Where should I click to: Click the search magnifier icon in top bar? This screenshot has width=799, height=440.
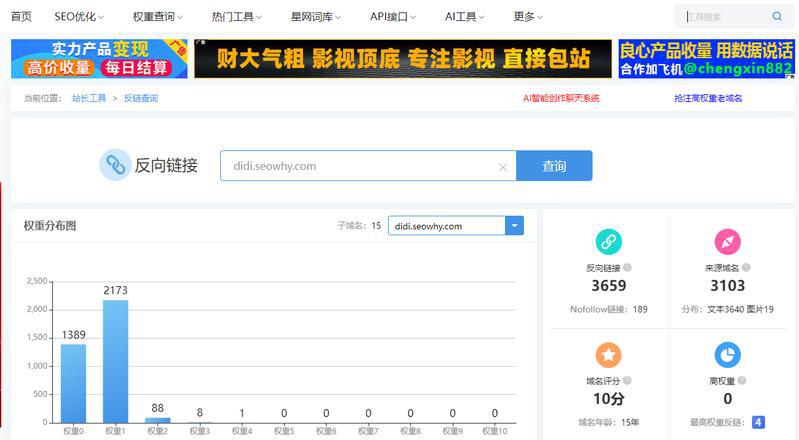pos(777,16)
